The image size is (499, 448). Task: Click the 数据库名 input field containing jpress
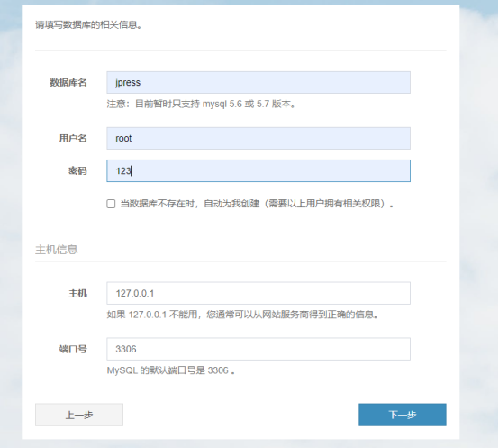259,82
